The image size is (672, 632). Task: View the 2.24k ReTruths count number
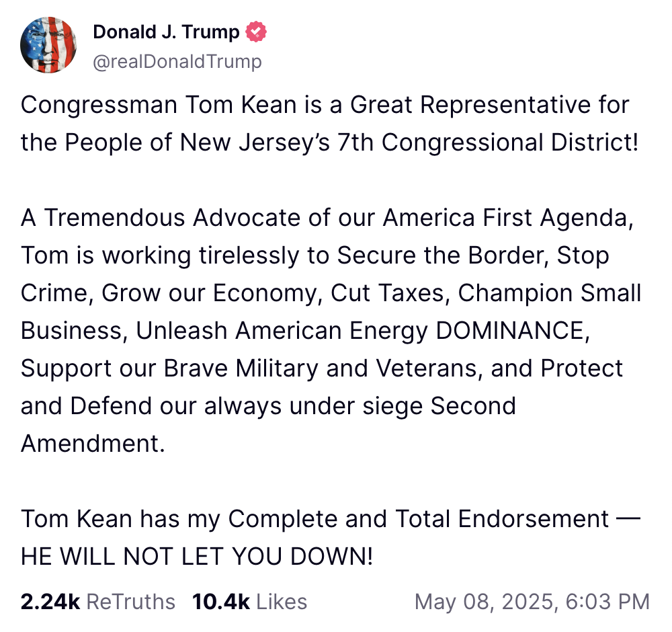pos(50,602)
